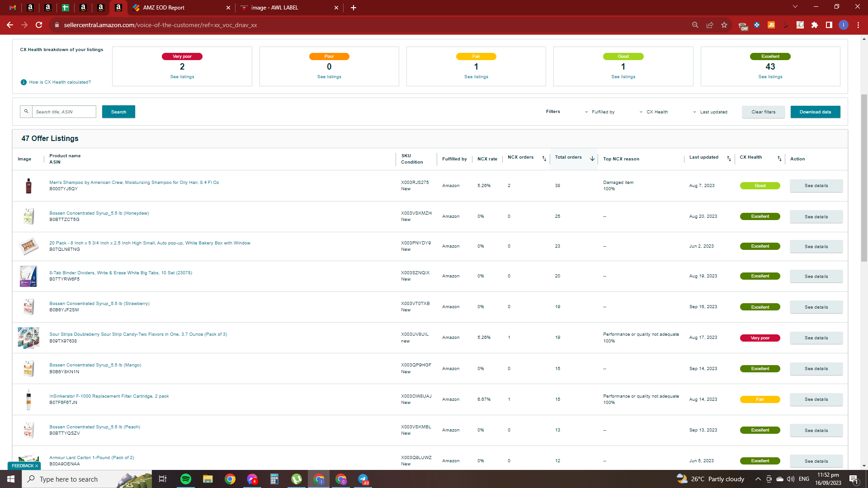Open the volume control in the system tray
This screenshot has width=868, height=488.
coord(791,479)
